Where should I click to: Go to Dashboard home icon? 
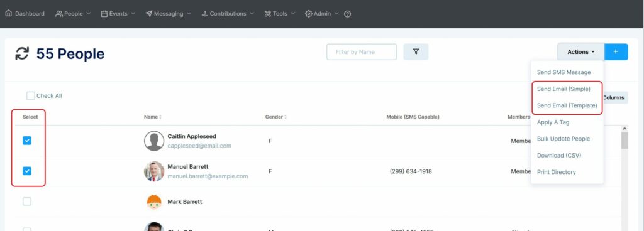(x=9, y=13)
